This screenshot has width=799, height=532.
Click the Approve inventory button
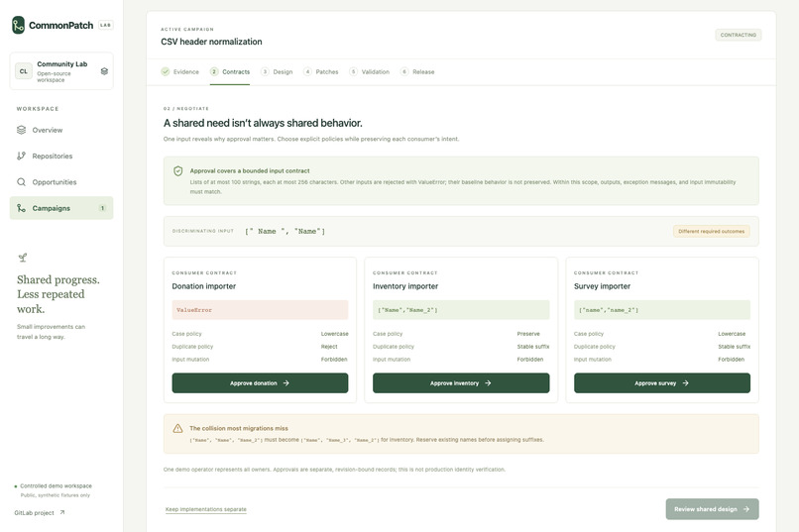(x=461, y=382)
